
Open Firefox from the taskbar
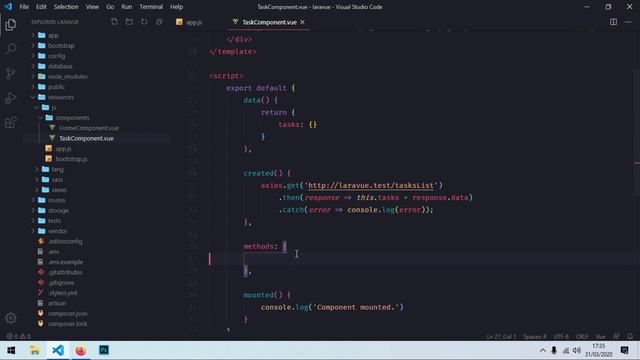(x=81, y=350)
